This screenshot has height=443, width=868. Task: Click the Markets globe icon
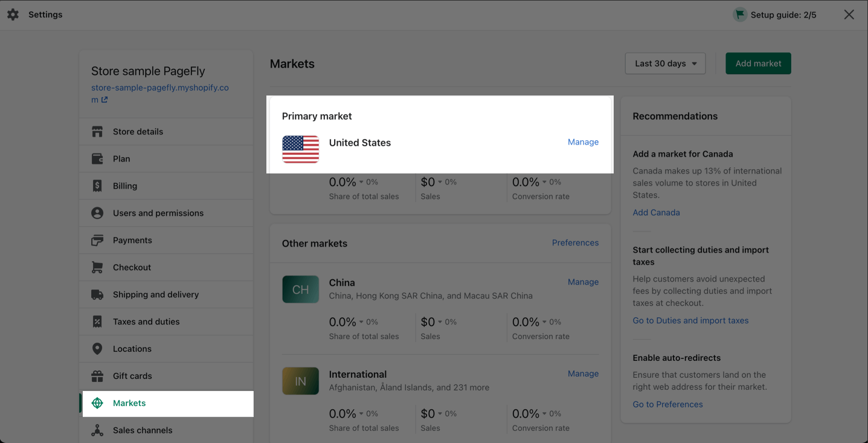coord(97,403)
